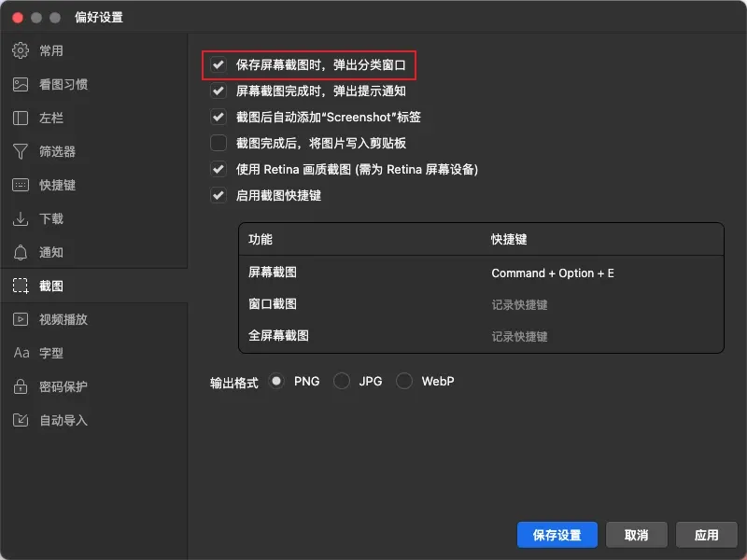Uncheck 启用截图快捷键 checkbox
Screen dimensions: 747x560
[x=218, y=195]
